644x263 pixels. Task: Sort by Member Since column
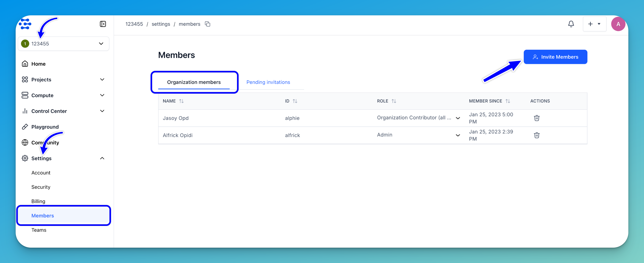click(x=508, y=101)
